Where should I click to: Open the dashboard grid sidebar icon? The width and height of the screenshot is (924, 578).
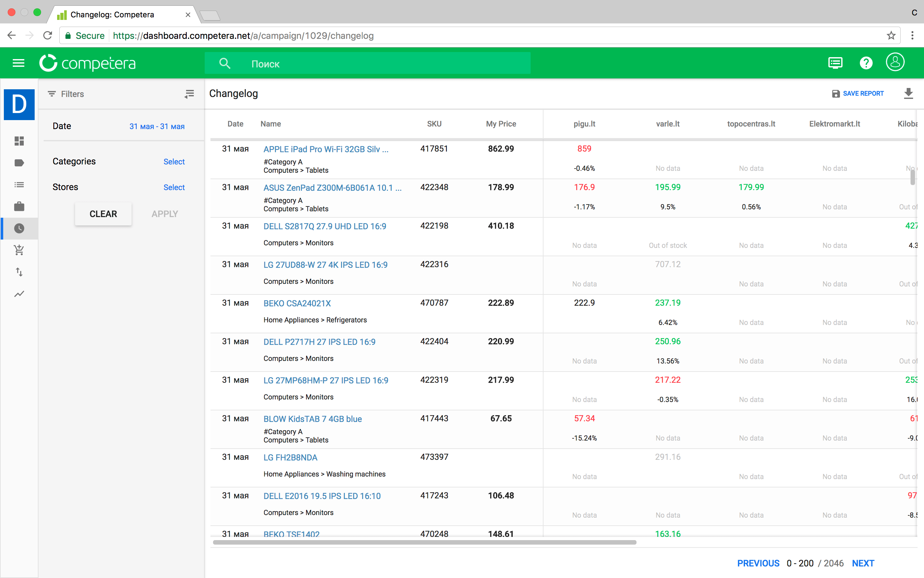(x=19, y=141)
